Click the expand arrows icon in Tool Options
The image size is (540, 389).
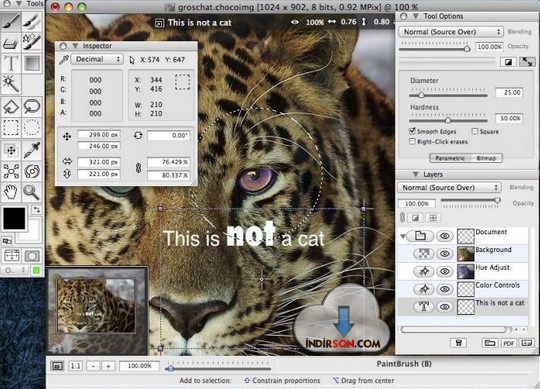click(527, 62)
